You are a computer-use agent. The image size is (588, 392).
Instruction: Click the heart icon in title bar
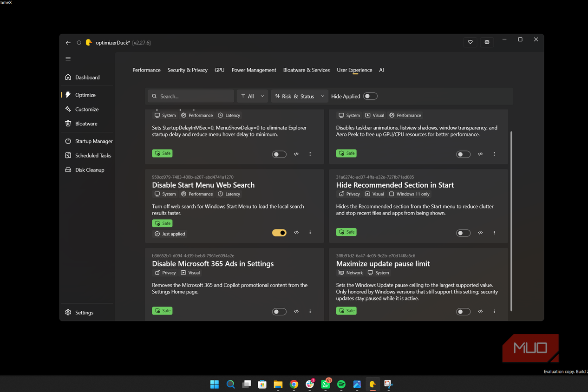pos(470,42)
